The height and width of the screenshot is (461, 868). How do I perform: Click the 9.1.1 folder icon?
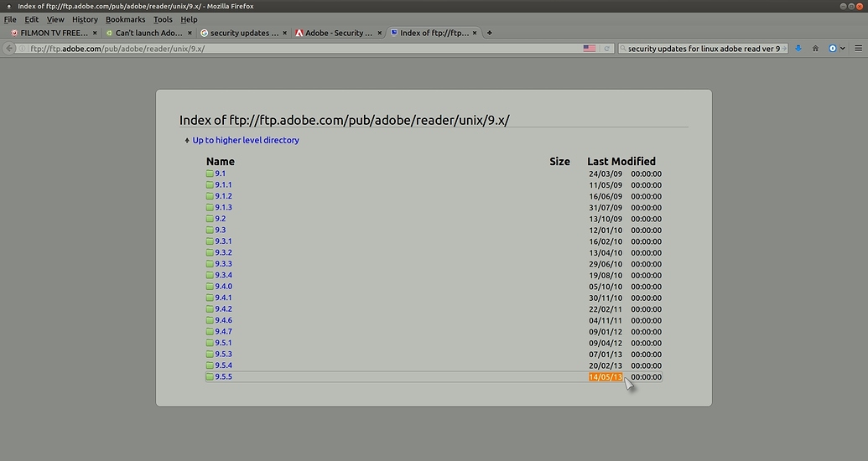210,185
